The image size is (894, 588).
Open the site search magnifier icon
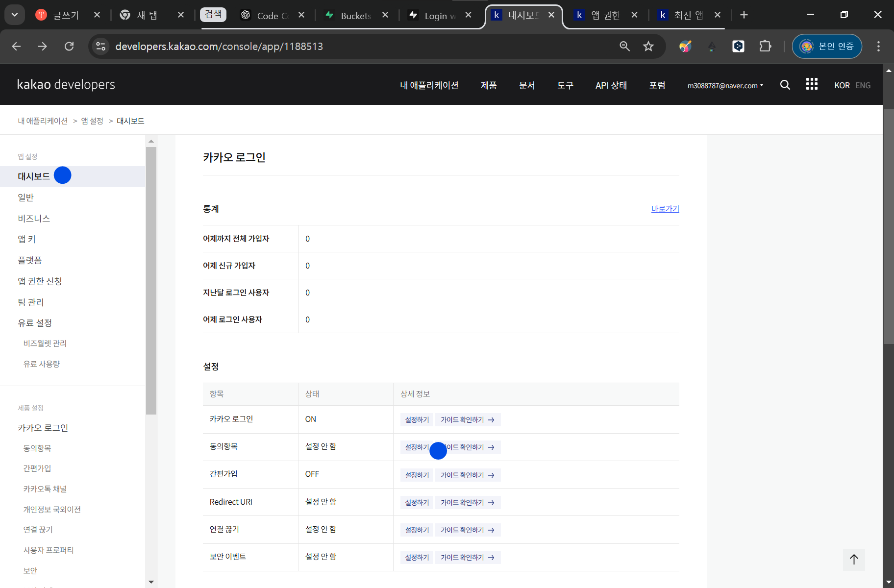point(785,85)
